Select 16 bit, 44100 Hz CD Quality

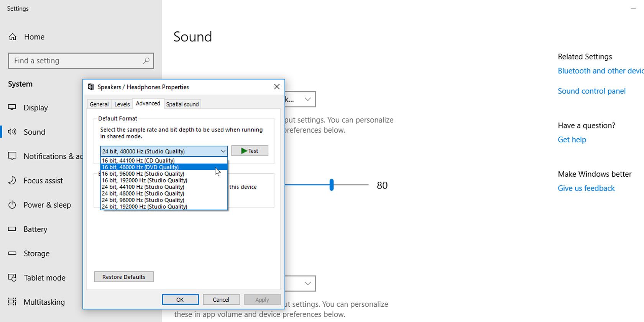(x=138, y=161)
